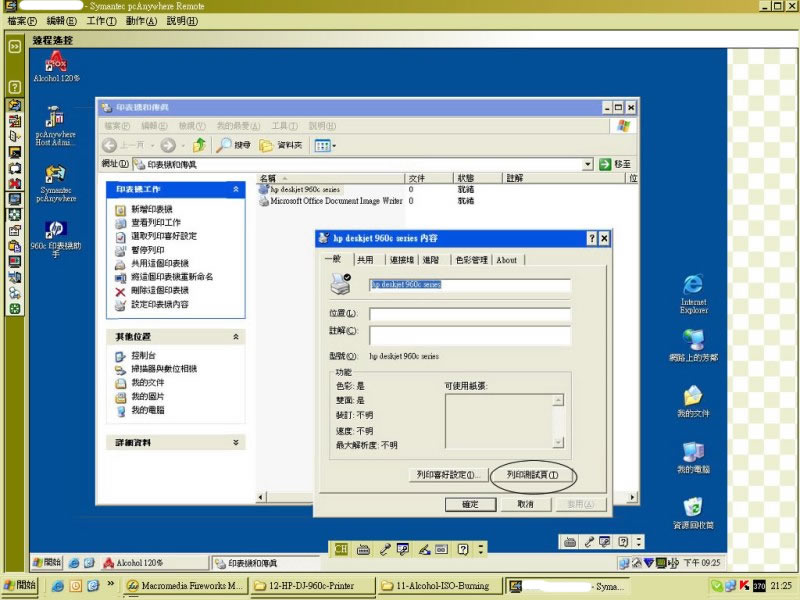Open the views dropdown toolbar button
800x600 pixels.
click(325, 146)
